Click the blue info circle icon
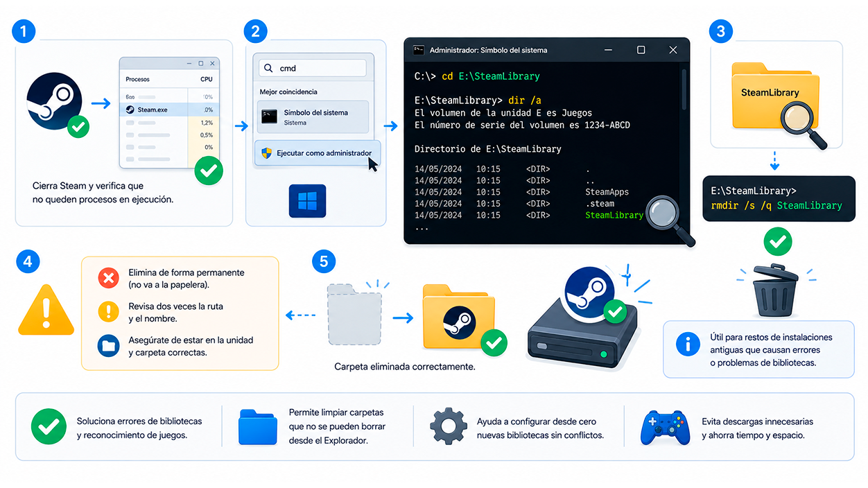 pyautogui.click(x=688, y=343)
